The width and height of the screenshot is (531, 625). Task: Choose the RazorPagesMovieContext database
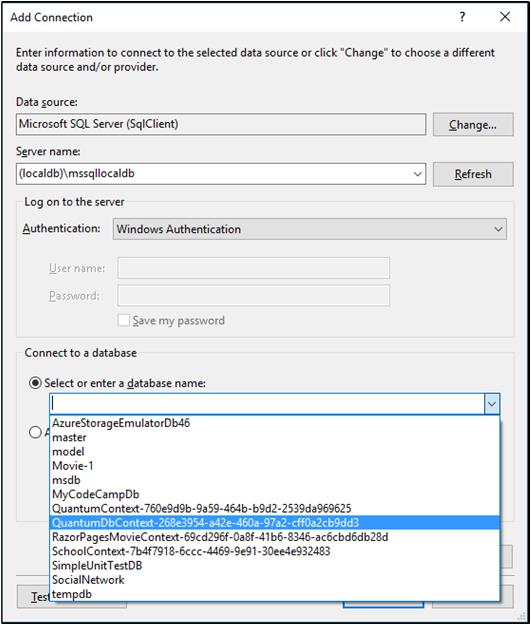(x=275, y=537)
